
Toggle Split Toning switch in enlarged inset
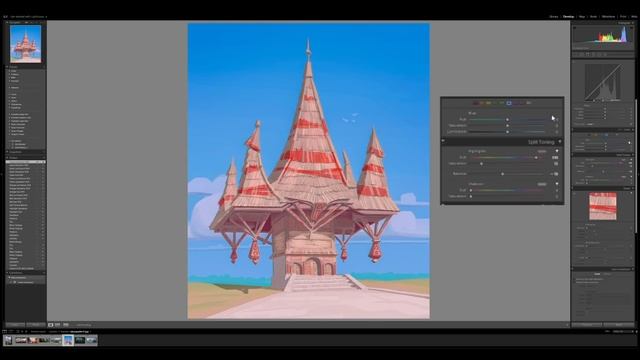[443, 141]
